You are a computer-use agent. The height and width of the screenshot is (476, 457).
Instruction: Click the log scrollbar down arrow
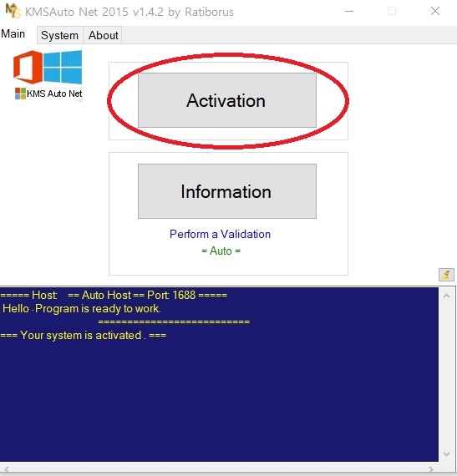click(x=446, y=454)
